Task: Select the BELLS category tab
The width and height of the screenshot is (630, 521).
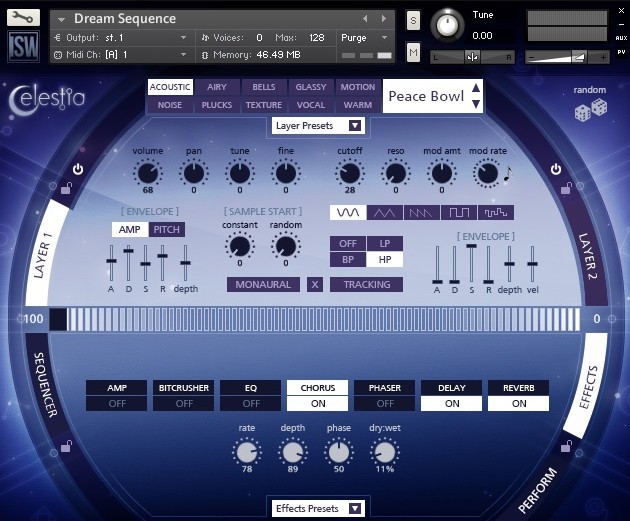Action: click(x=264, y=87)
